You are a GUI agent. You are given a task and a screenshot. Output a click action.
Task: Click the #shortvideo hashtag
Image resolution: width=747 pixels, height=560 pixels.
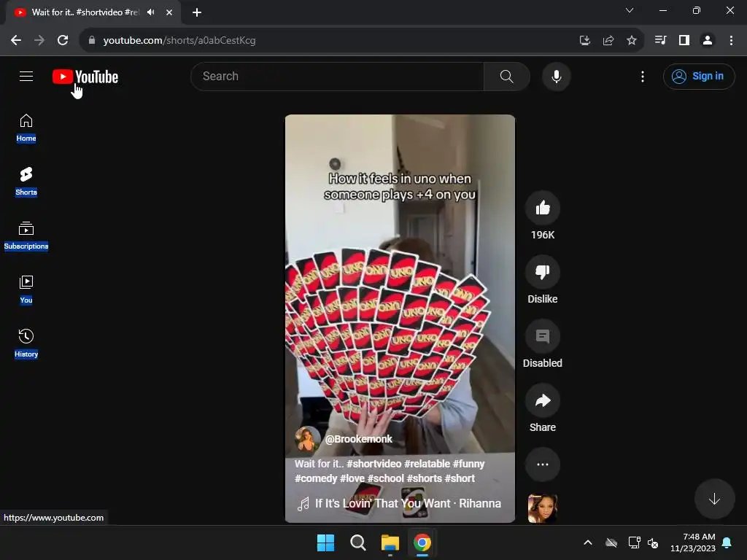click(374, 464)
